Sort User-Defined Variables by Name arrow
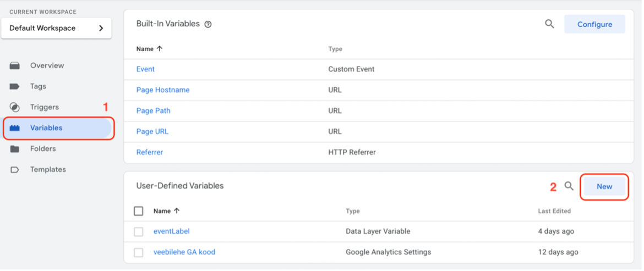Image resolution: width=644 pixels, height=271 pixels. (177, 211)
